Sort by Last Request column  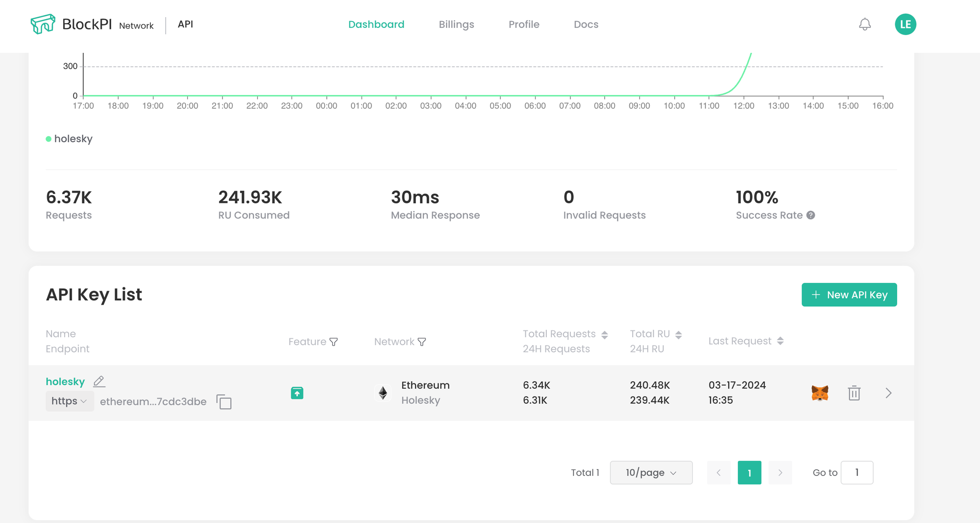point(780,341)
